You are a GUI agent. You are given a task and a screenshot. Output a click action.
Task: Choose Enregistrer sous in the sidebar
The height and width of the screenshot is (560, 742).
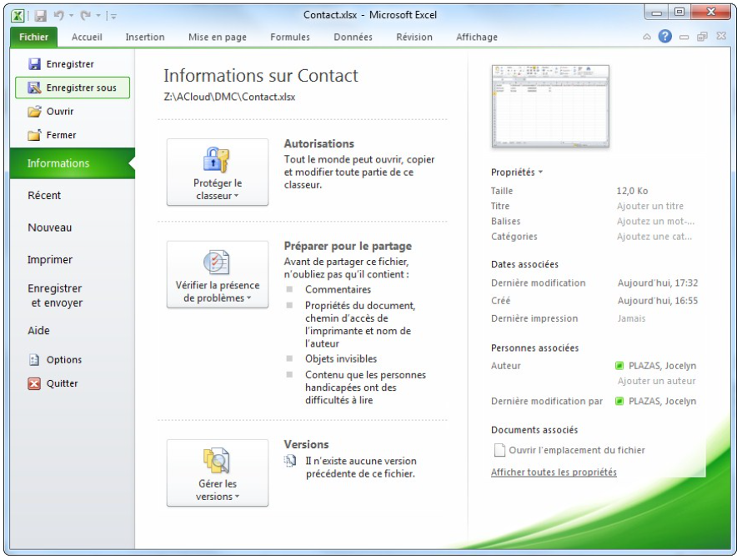click(x=73, y=87)
